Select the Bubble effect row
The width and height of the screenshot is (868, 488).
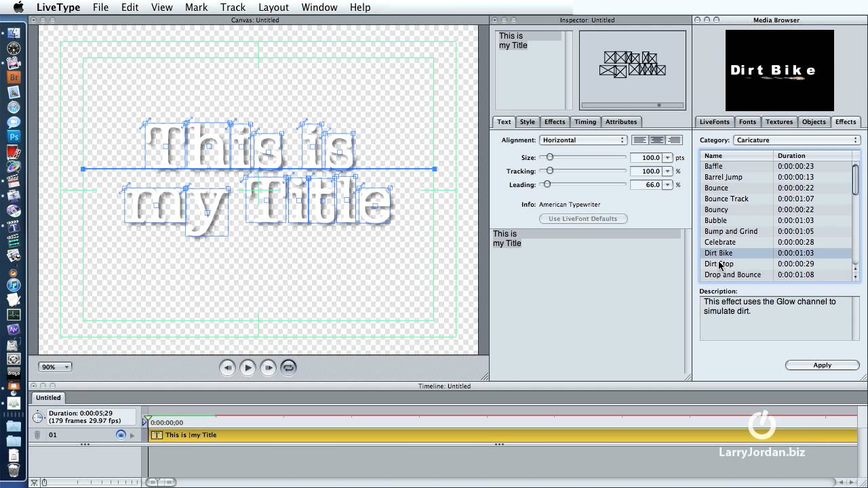(x=776, y=220)
